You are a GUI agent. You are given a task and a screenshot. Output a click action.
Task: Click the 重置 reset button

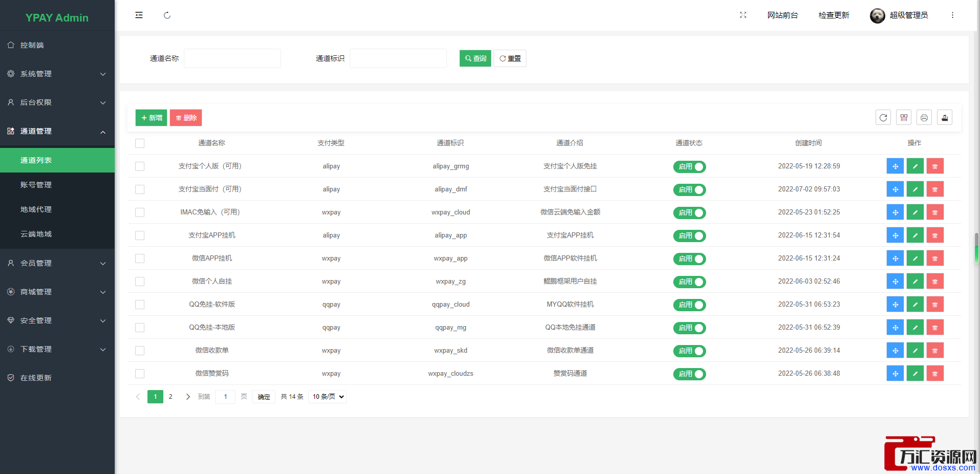(510, 58)
